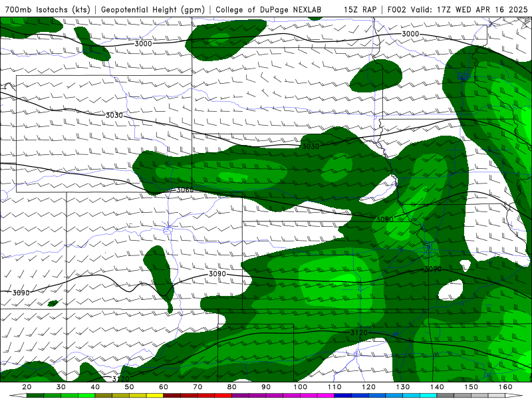Click the 'WED APR 16 2025' valid date
Image resolution: width=532 pixels, height=399 pixels.
(491, 9)
